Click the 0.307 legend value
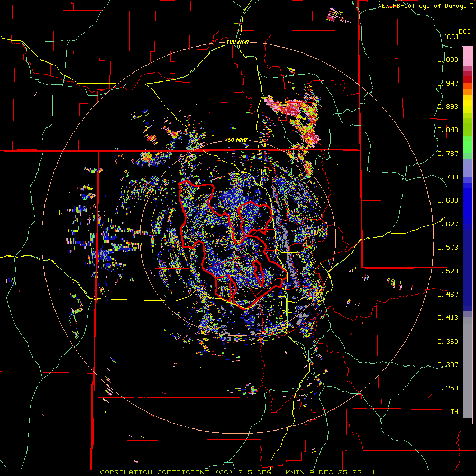This screenshot has width=476, height=476. [x=448, y=364]
